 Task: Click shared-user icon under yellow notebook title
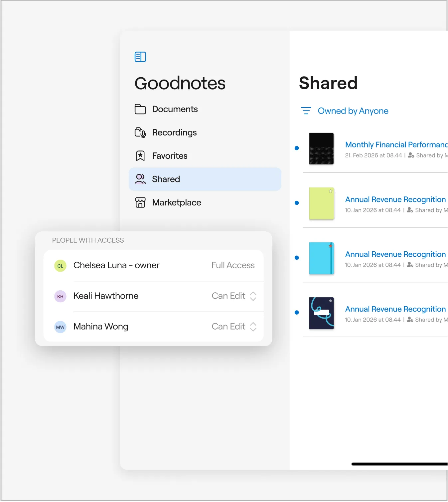pos(410,210)
